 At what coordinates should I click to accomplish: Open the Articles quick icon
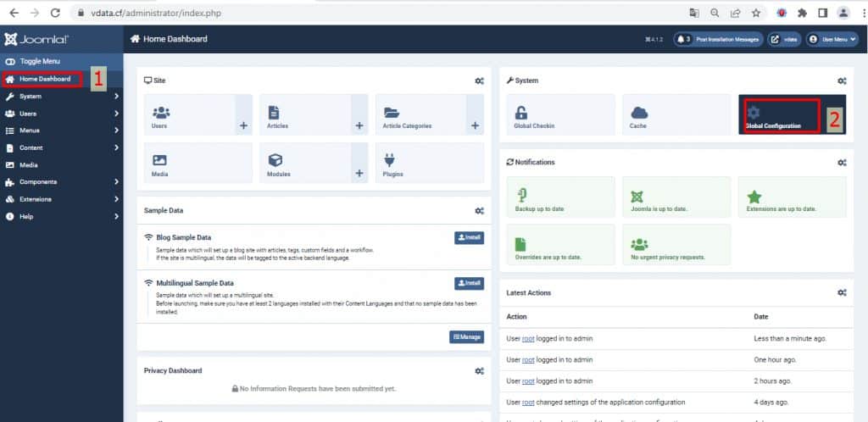[x=305, y=114]
